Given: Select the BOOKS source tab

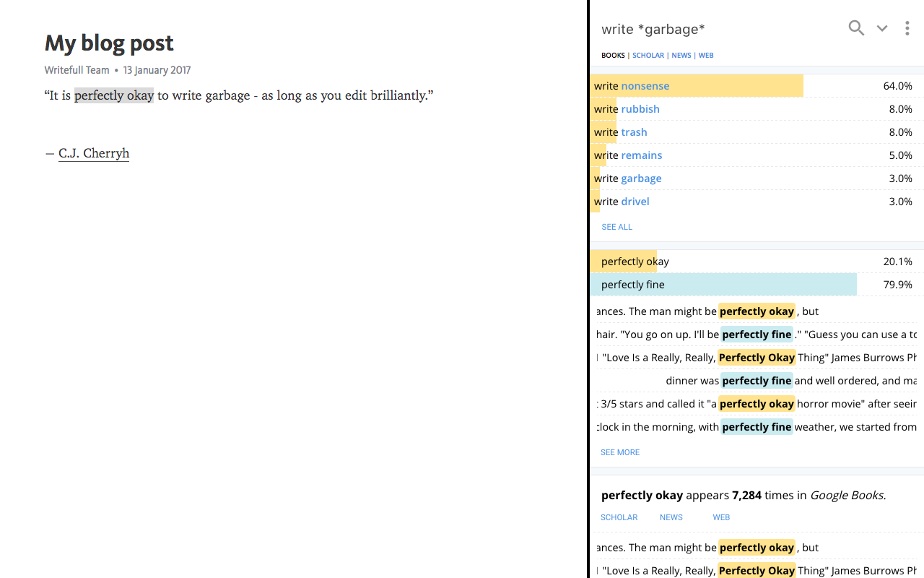Looking at the screenshot, I should point(613,55).
